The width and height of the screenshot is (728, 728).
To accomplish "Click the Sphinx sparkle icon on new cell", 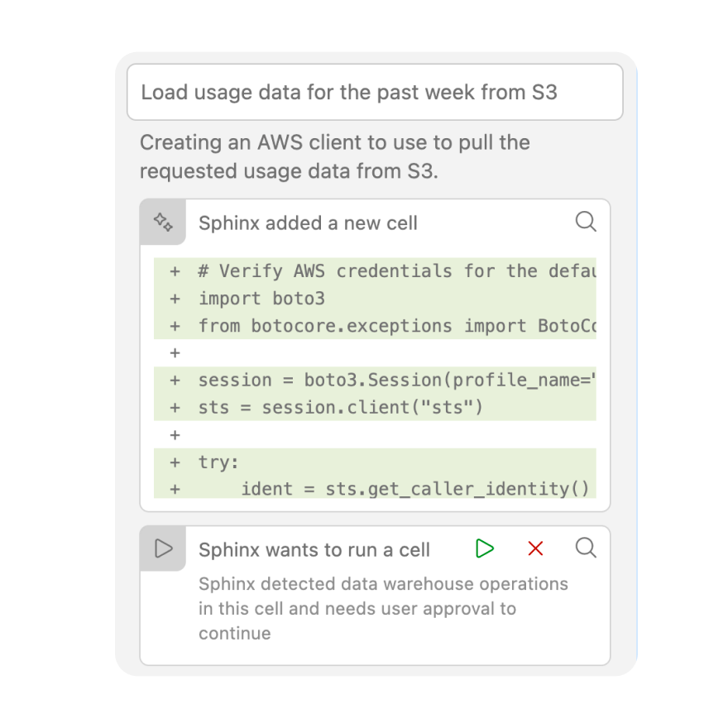I will (163, 222).
